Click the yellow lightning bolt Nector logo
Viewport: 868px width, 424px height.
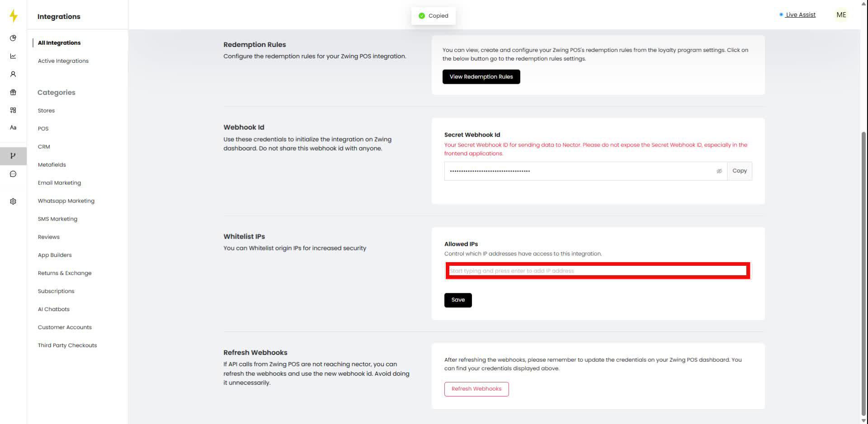pos(13,15)
